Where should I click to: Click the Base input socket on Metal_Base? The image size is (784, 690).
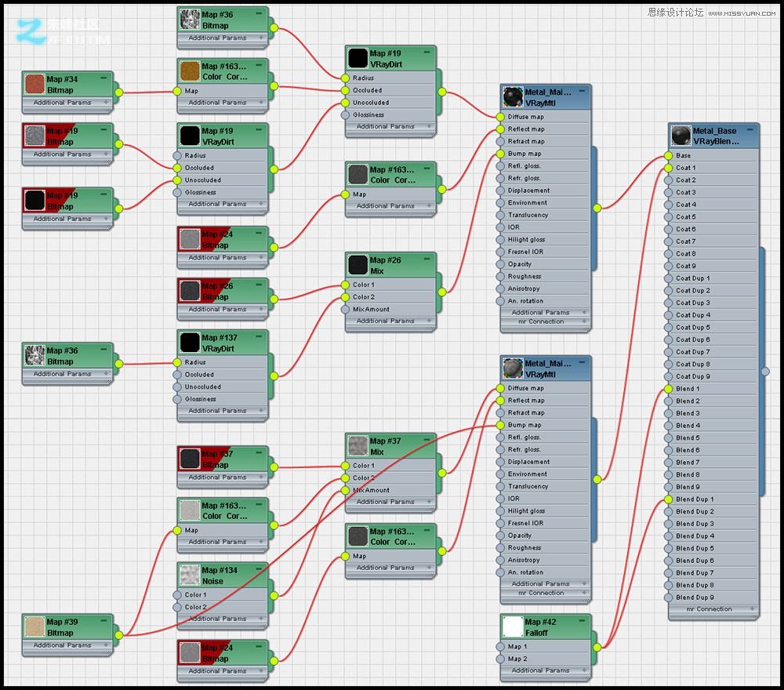(x=669, y=155)
